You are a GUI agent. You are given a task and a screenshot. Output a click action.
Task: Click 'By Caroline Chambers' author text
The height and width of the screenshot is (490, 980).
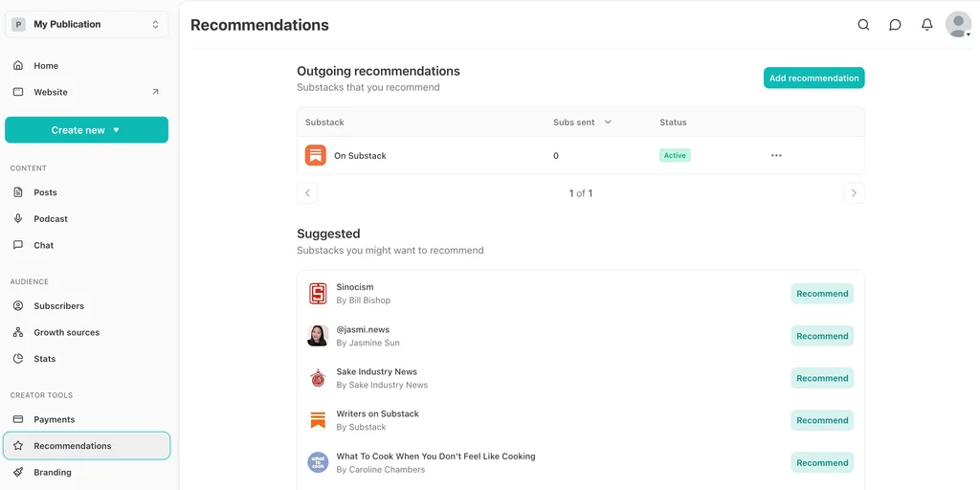point(381,469)
